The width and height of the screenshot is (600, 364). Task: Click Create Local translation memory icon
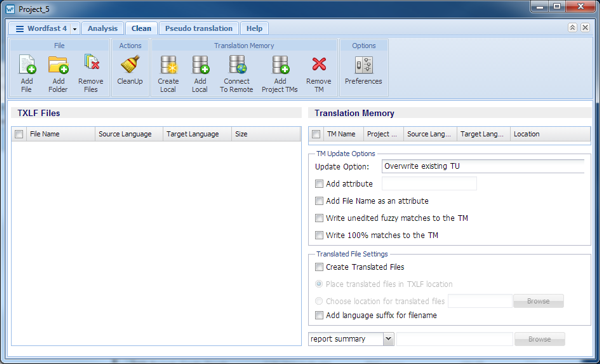coord(168,65)
